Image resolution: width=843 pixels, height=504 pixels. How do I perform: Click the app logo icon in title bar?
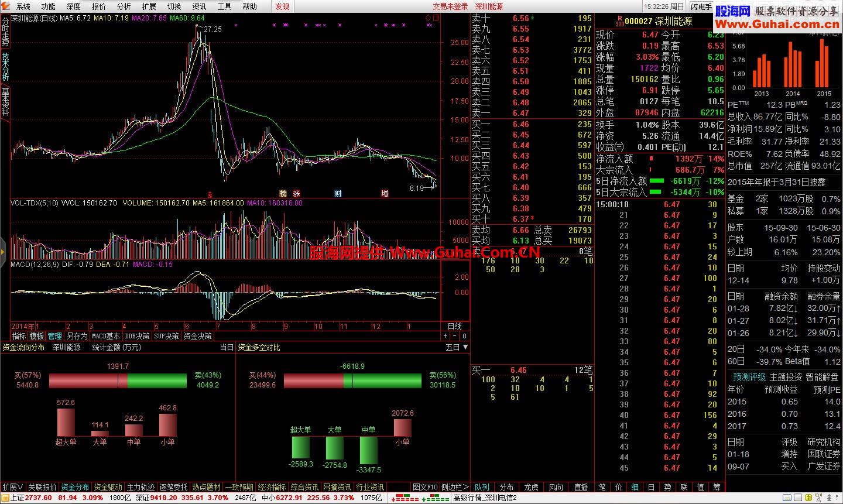pyautogui.click(x=6, y=6)
